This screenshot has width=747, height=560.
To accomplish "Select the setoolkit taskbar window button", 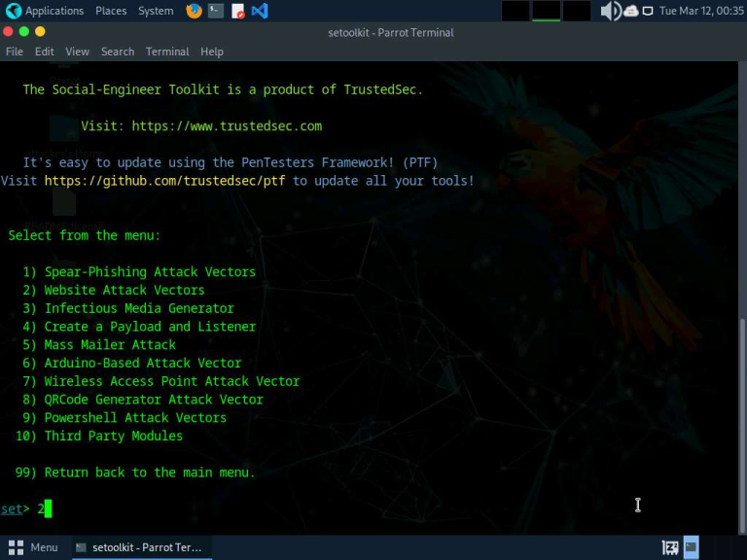I will coord(139,547).
